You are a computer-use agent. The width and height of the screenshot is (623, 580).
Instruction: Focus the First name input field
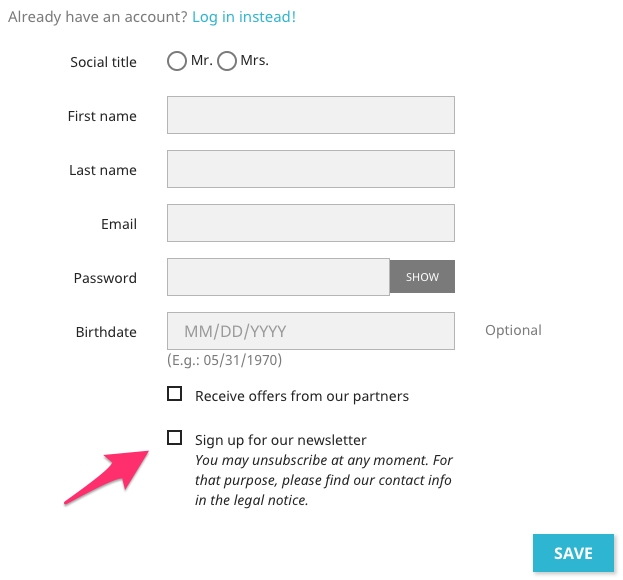click(311, 115)
